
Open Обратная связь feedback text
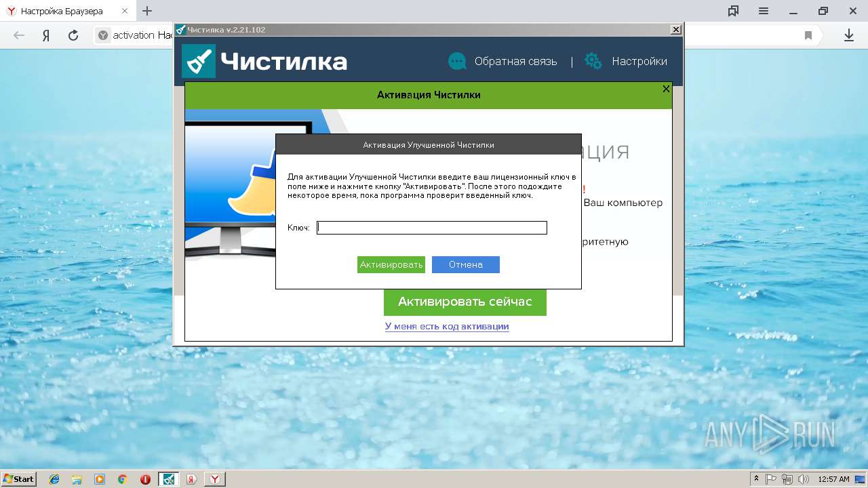(516, 62)
